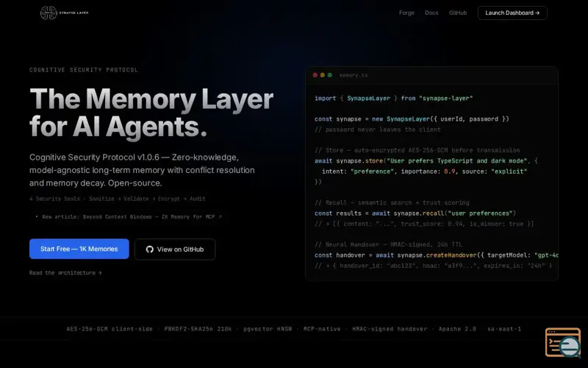Click the COGNITIVE SECURITY PROTOCOL label
The height and width of the screenshot is (368, 588).
84,70
